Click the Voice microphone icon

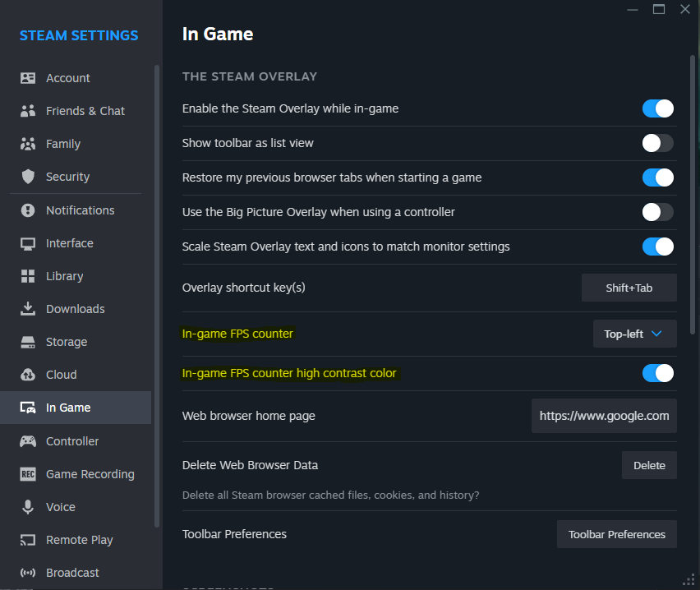[28, 507]
